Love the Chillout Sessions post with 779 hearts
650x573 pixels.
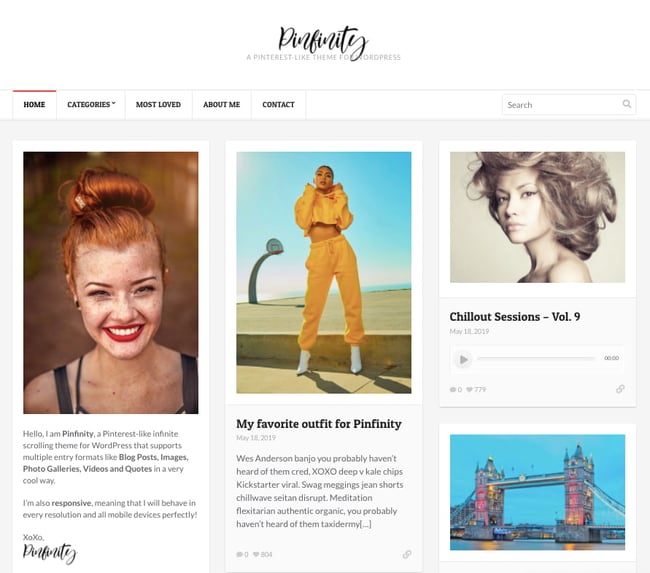coord(475,389)
